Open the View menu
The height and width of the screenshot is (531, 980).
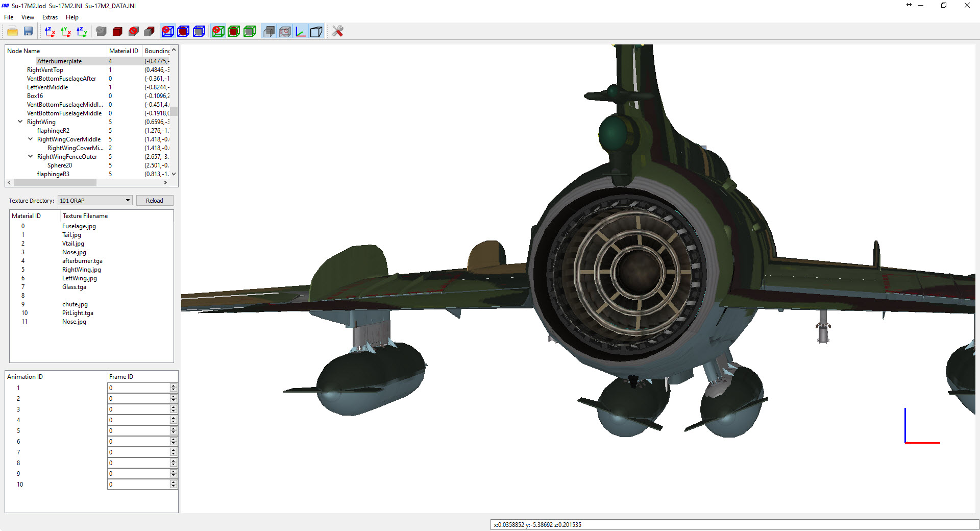[x=28, y=17]
